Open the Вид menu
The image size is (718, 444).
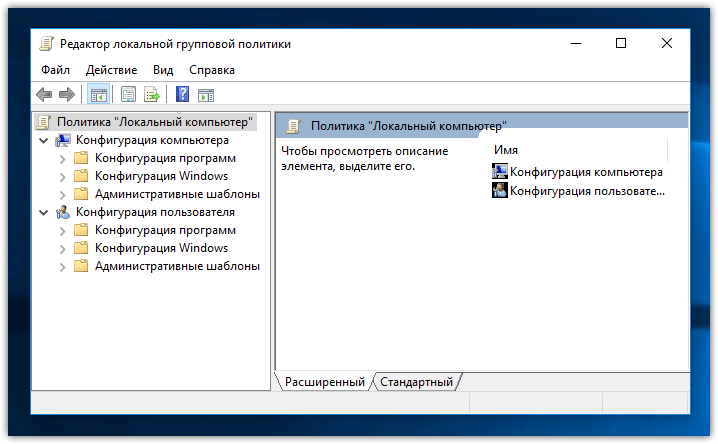163,70
